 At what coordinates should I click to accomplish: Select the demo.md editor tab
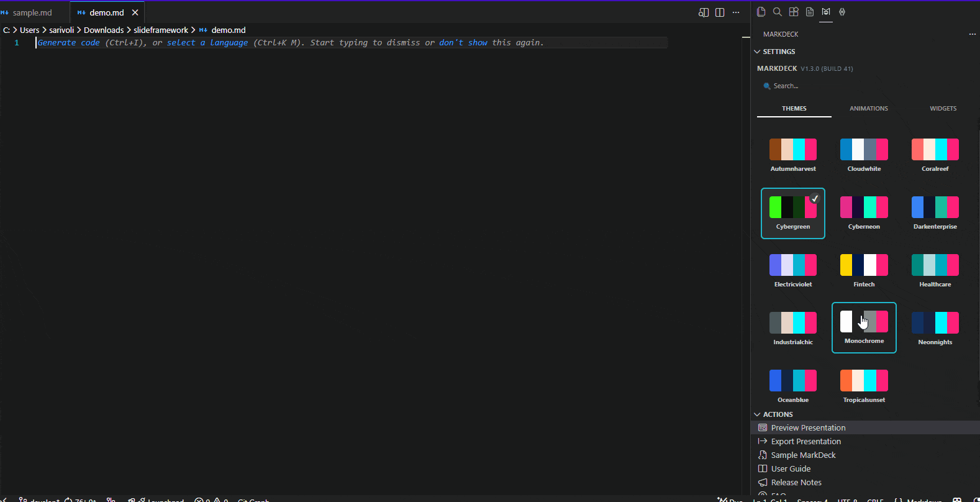pyautogui.click(x=107, y=12)
